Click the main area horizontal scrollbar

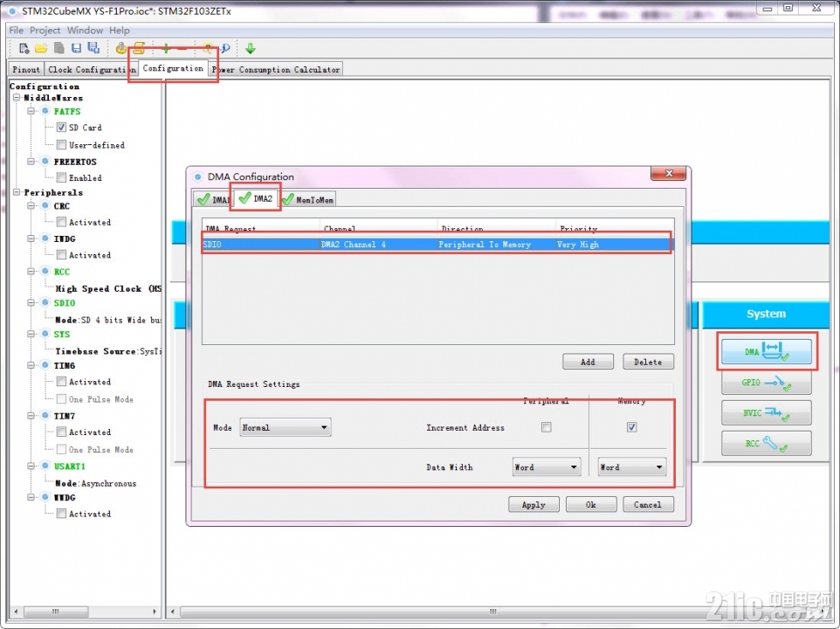click(x=494, y=612)
